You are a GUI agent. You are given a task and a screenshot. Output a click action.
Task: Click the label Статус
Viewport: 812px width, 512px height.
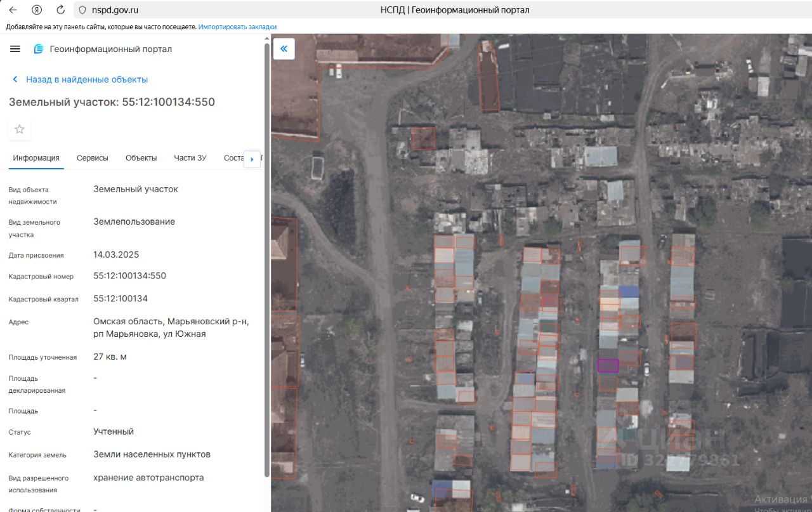[20, 432]
